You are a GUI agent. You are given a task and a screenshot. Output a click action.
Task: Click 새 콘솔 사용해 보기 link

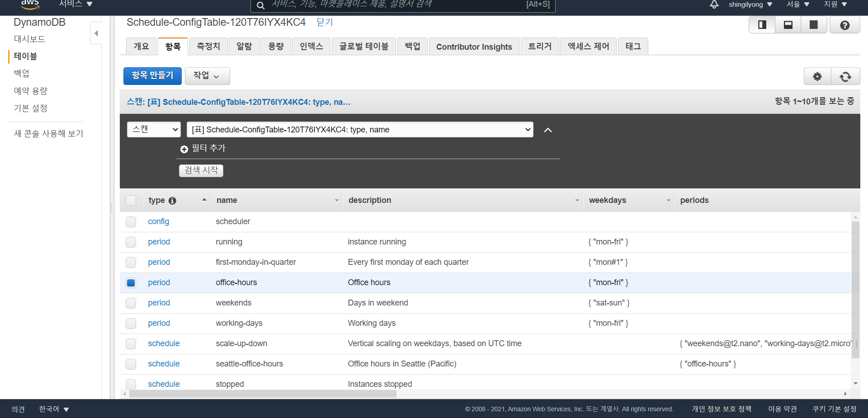tap(49, 133)
